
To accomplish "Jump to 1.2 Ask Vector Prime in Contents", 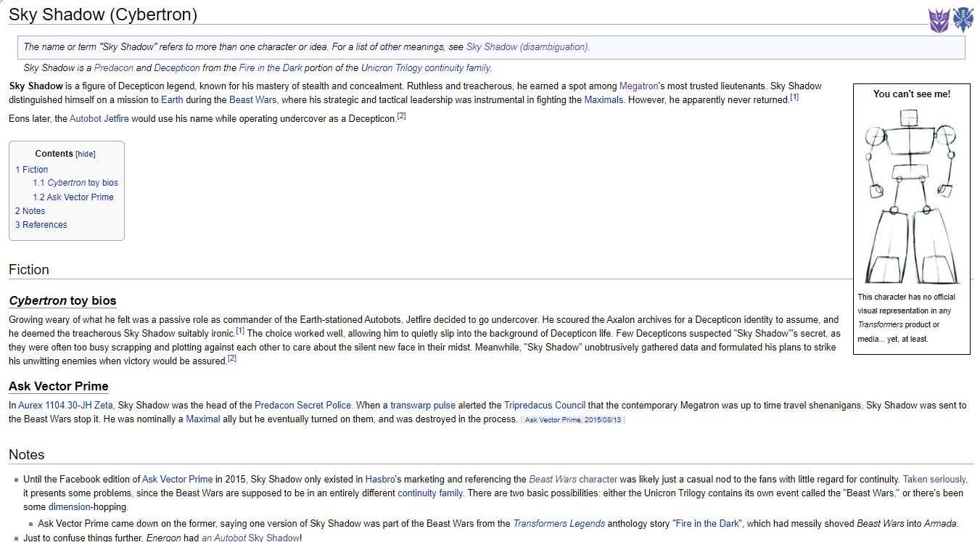I will click(73, 197).
